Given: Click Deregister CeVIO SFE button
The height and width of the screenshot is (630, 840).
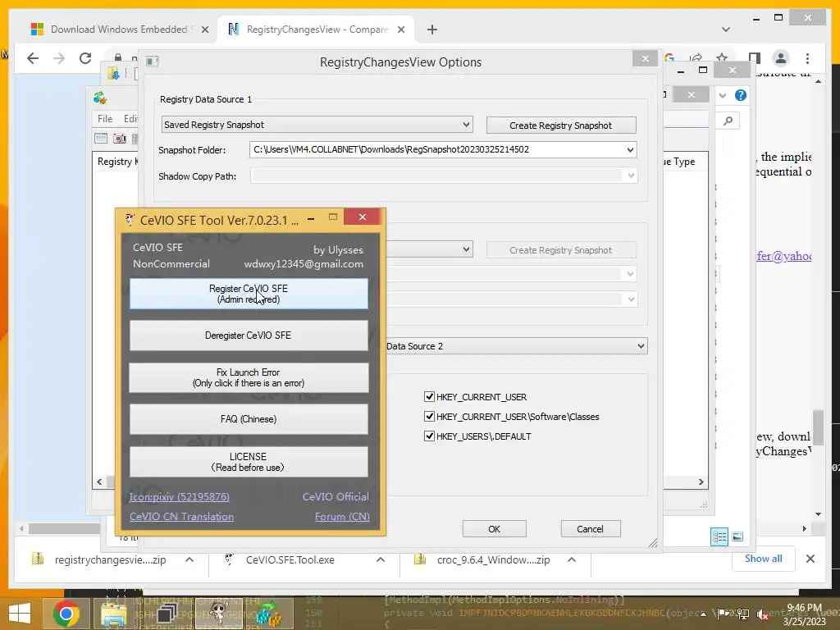Looking at the screenshot, I should click(x=249, y=336).
